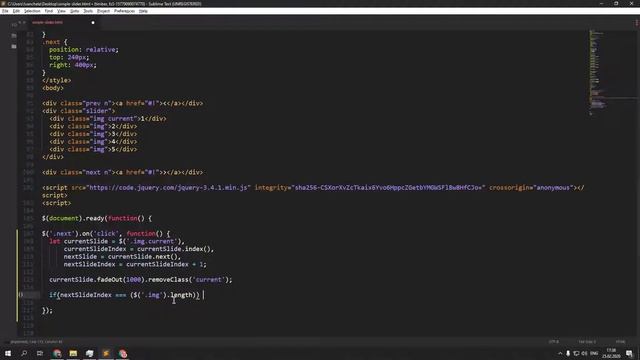Screen dimensions: 640x360
Task: Open the Edit menu
Action: 16,11
